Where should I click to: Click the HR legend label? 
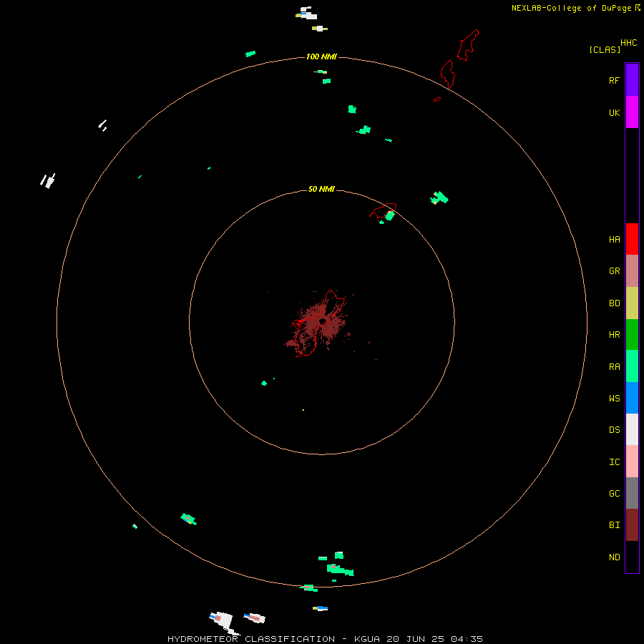tap(614, 335)
